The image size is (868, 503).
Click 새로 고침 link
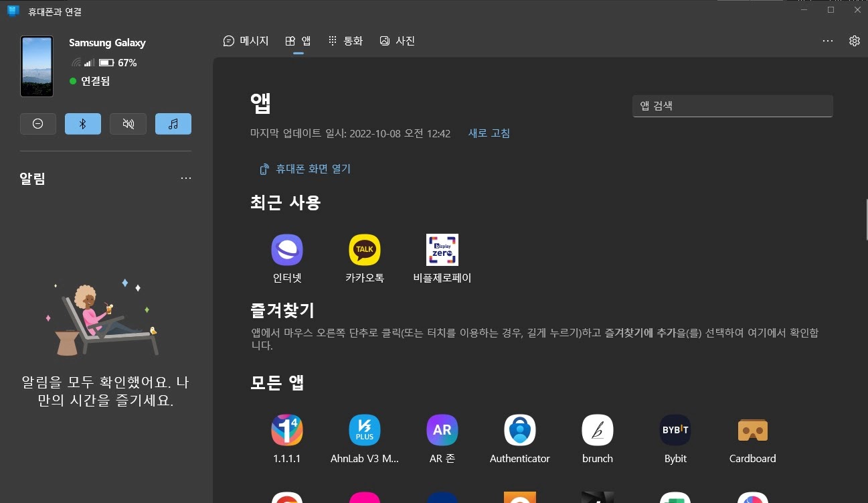[489, 133]
